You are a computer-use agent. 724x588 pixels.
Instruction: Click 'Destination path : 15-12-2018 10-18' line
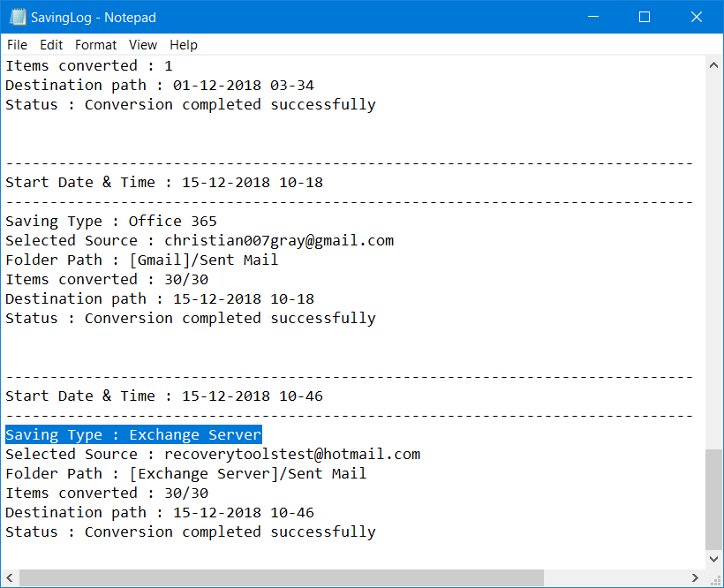coord(160,299)
